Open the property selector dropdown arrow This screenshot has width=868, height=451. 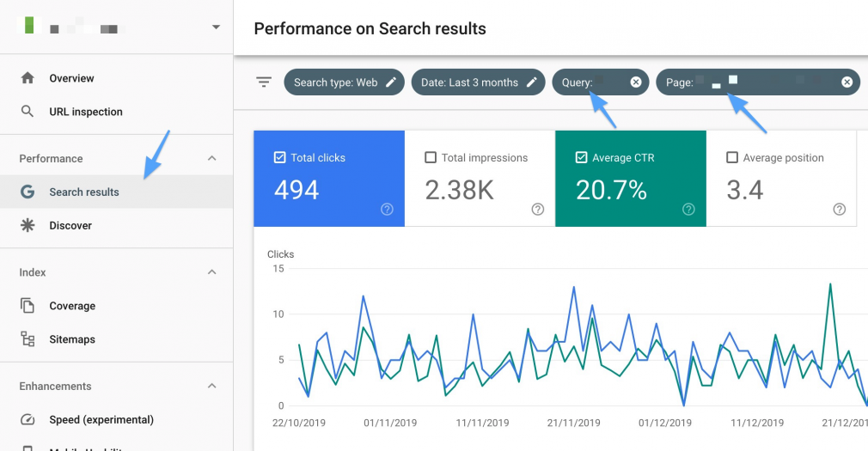(x=216, y=27)
